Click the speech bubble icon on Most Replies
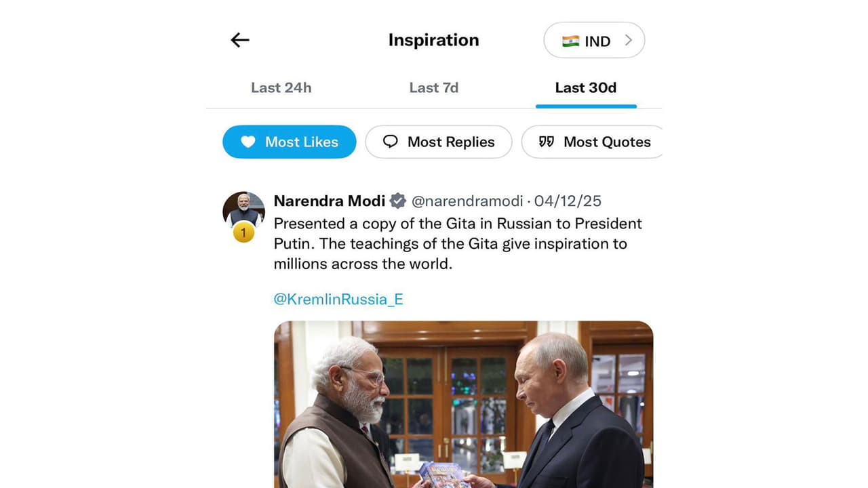Viewport: 868px width, 488px height. pos(391,142)
